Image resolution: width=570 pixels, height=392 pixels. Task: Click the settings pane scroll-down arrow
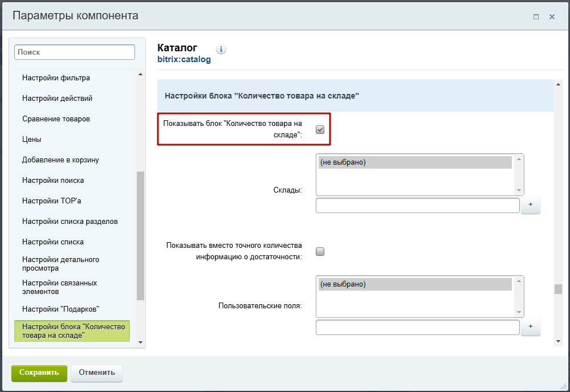(x=558, y=341)
